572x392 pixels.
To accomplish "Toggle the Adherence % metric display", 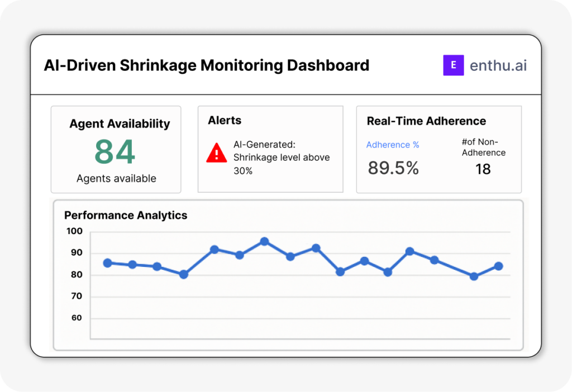I will [x=393, y=145].
